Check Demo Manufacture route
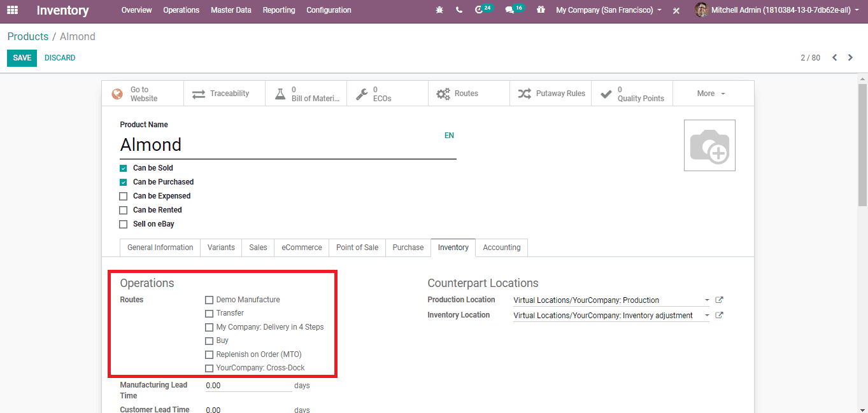The height and width of the screenshot is (413, 868). pos(209,300)
